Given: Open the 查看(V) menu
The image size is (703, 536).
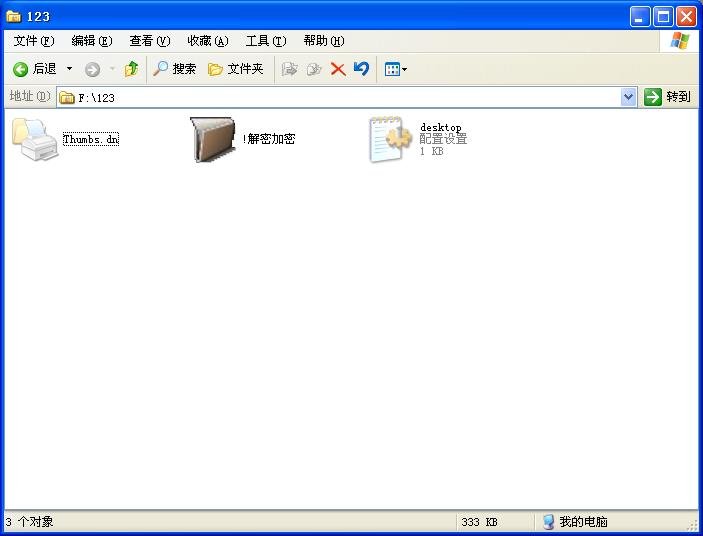Looking at the screenshot, I should (x=150, y=41).
